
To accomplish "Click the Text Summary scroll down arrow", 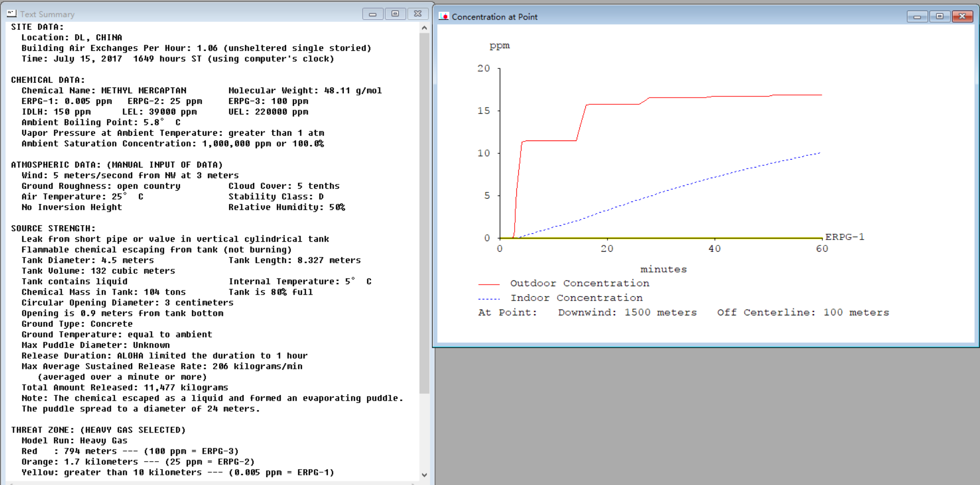I will [424, 475].
